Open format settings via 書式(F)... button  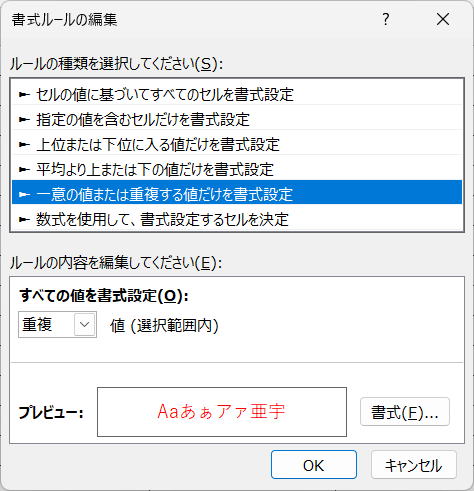405,412
